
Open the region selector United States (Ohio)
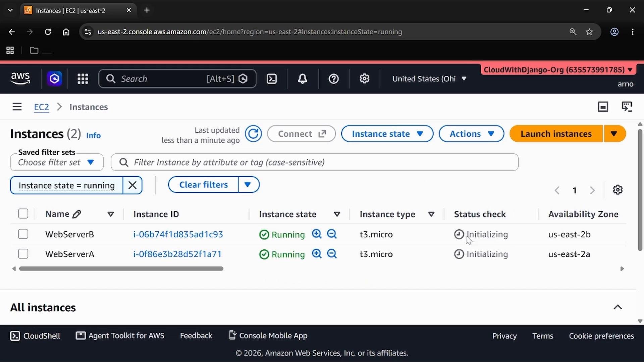429,79
